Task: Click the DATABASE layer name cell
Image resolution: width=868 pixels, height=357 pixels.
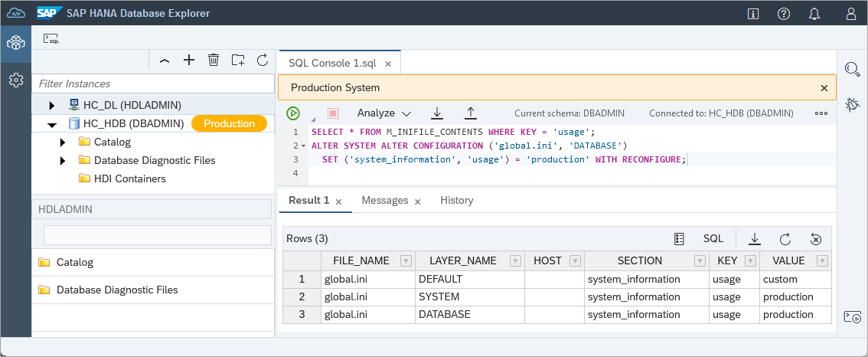Action: (470, 315)
